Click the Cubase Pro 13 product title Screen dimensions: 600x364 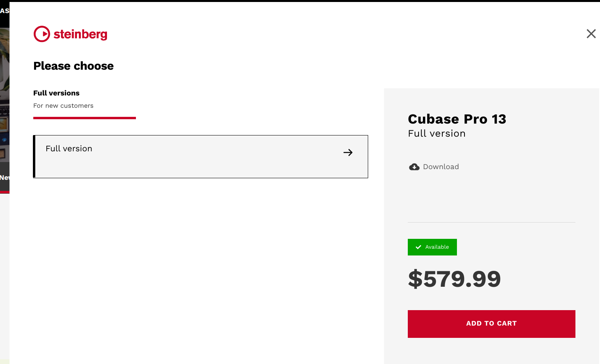coord(457,119)
